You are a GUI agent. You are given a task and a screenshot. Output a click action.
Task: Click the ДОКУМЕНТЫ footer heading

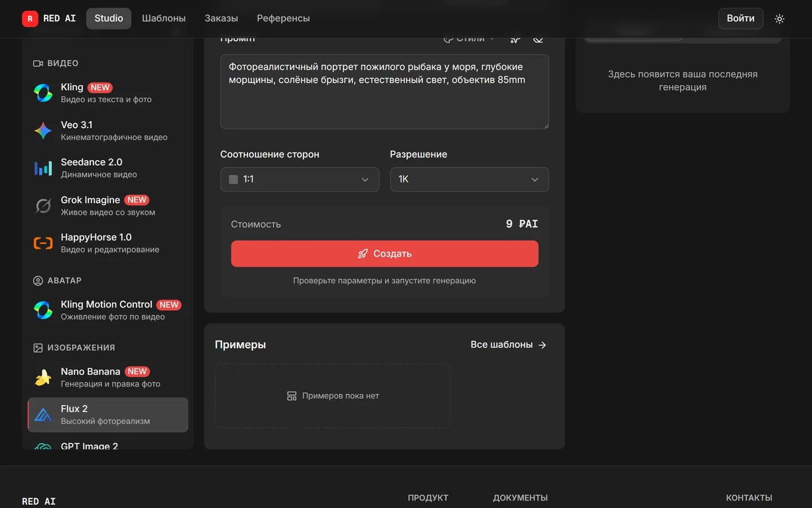point(520,498)
